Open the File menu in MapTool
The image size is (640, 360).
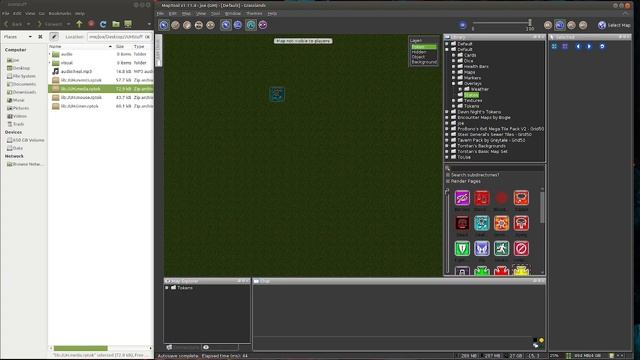pyautogui.click(x=160, y=13)
